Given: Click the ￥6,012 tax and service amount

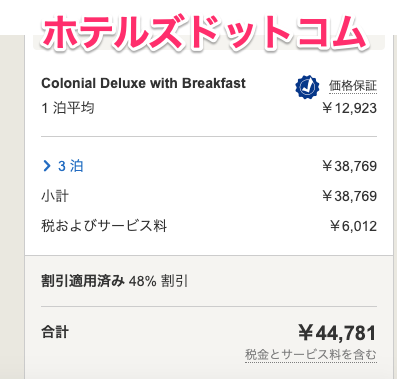Looking at the screenshot, I should [x=353, y=226].
